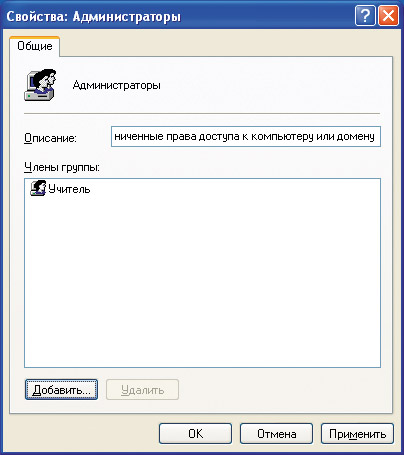Click the Администраторы group name label

click(x=116, y=85)
